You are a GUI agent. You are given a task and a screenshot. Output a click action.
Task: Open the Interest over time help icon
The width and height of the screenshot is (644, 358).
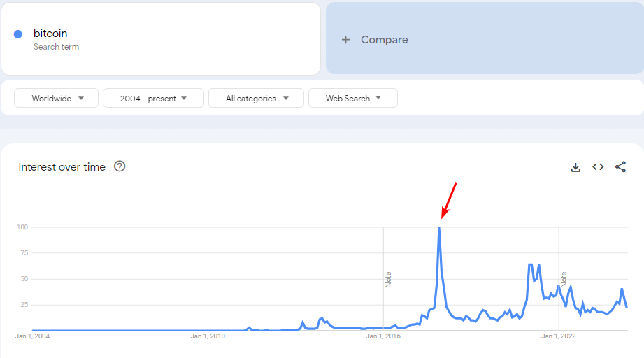click(120, 166)
